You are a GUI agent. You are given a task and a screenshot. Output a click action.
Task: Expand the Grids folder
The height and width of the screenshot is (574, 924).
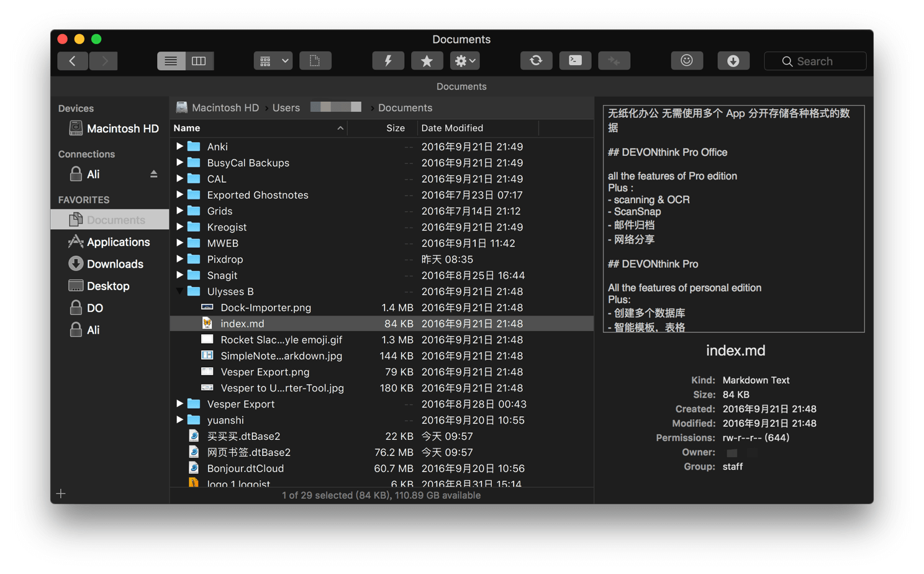(179, 211)
